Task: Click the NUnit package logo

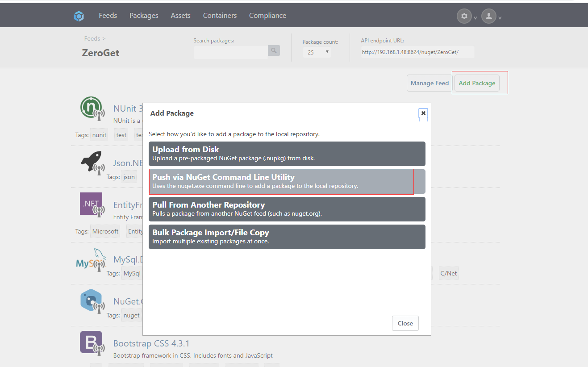Action: pyautogui.click(x=92, y=109)
